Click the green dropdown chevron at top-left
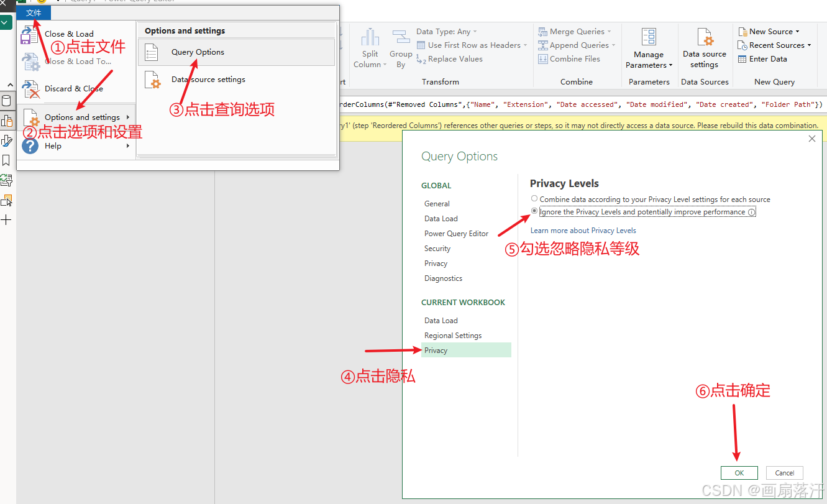827x504 pixels. tap(6, 22)
